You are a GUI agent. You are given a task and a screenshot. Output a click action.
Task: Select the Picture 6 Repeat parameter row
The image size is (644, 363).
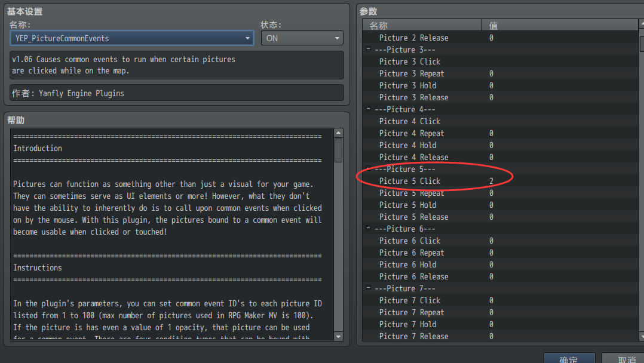point(500,253)
